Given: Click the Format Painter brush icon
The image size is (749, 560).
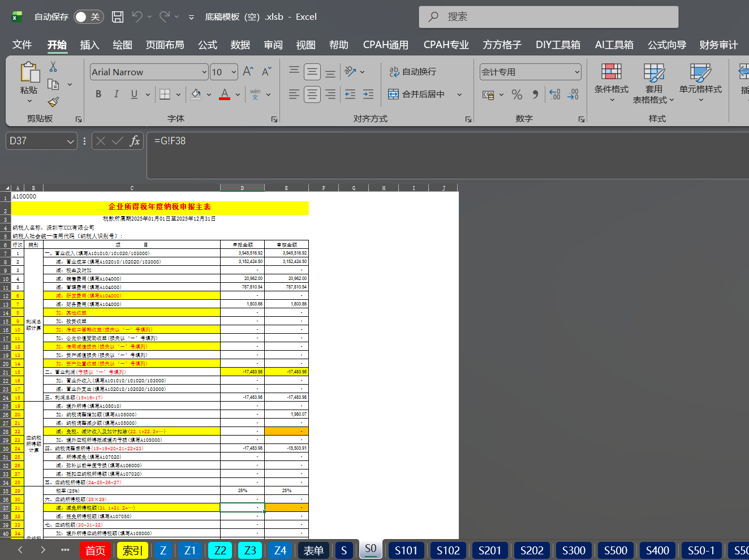Looking at the screenshot, I should click(x=53, y=102).
